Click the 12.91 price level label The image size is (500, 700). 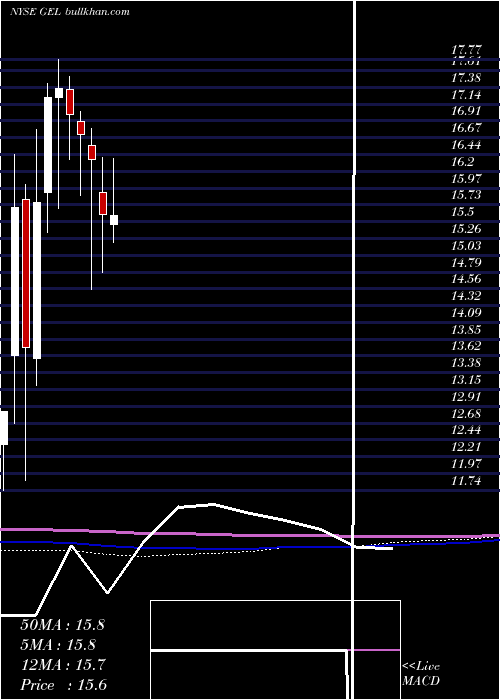(466, 396)
